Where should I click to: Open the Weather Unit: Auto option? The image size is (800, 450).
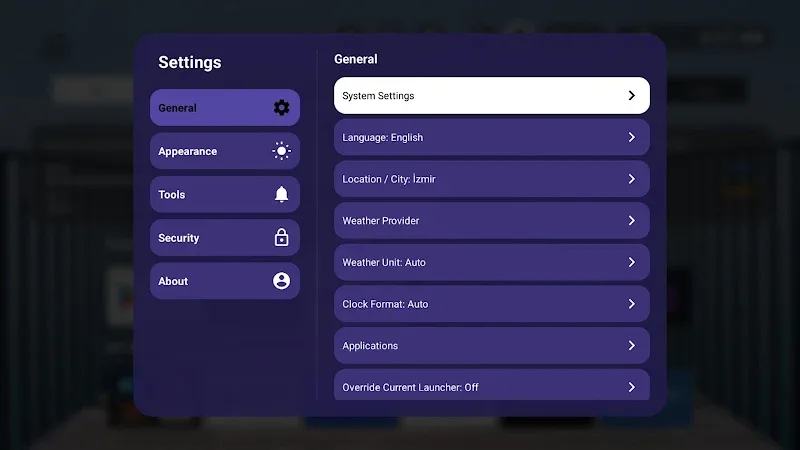click(492, 262)
